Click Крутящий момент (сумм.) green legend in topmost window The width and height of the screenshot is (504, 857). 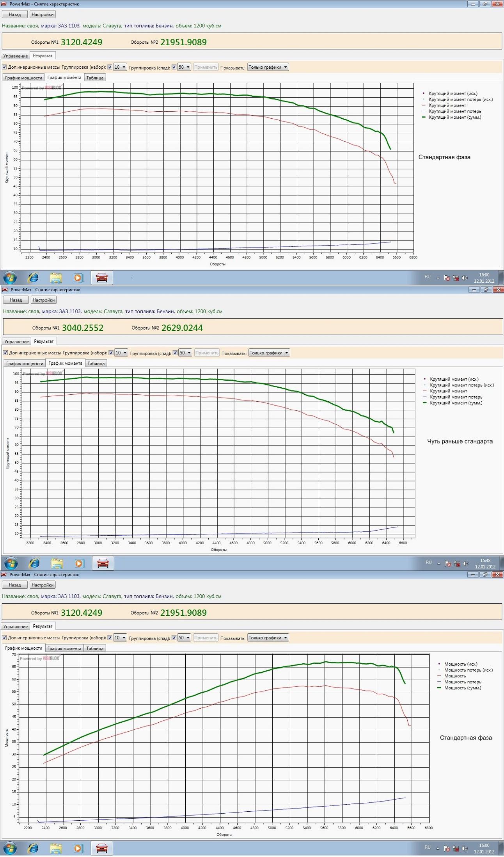[x=452, y=117]
